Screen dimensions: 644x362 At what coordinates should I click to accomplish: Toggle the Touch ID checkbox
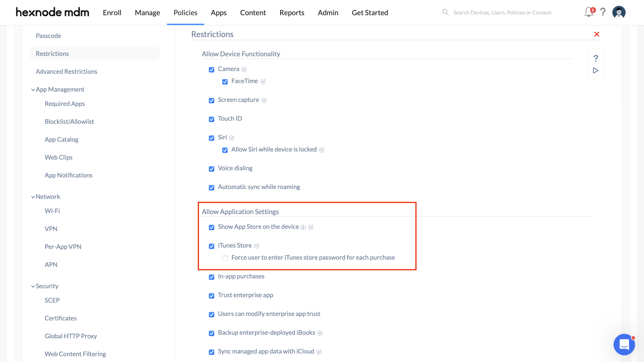tap(212, 119)
